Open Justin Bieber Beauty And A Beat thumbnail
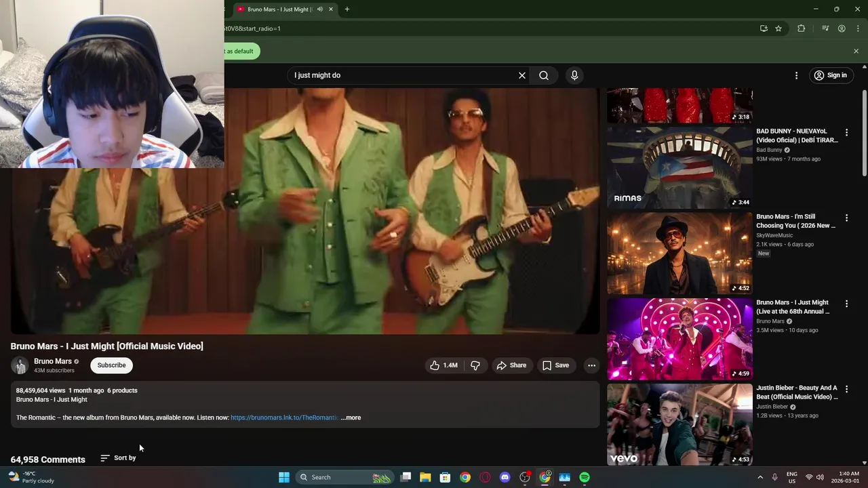This screenshot has width=868, height=488. (x=679, y=424)
